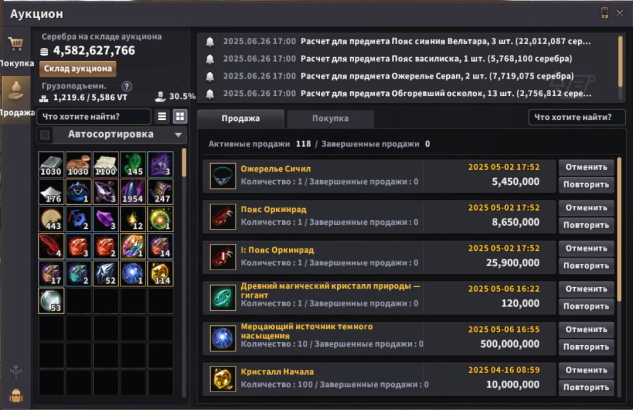This screenshot has height=410, width=633.
Task: Toggle the Автосортировка checkbox
Action: click(x=45, y=135)
